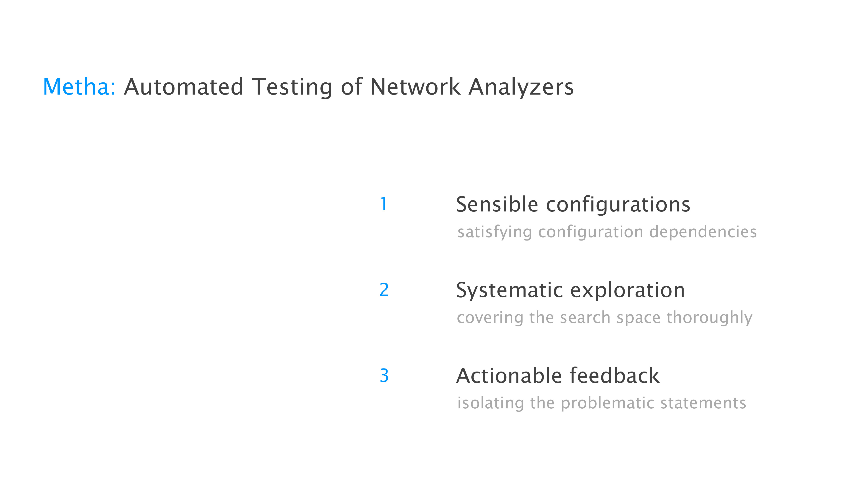Click the word "Network" in the title
868x488 pixels.
point(415,87)
